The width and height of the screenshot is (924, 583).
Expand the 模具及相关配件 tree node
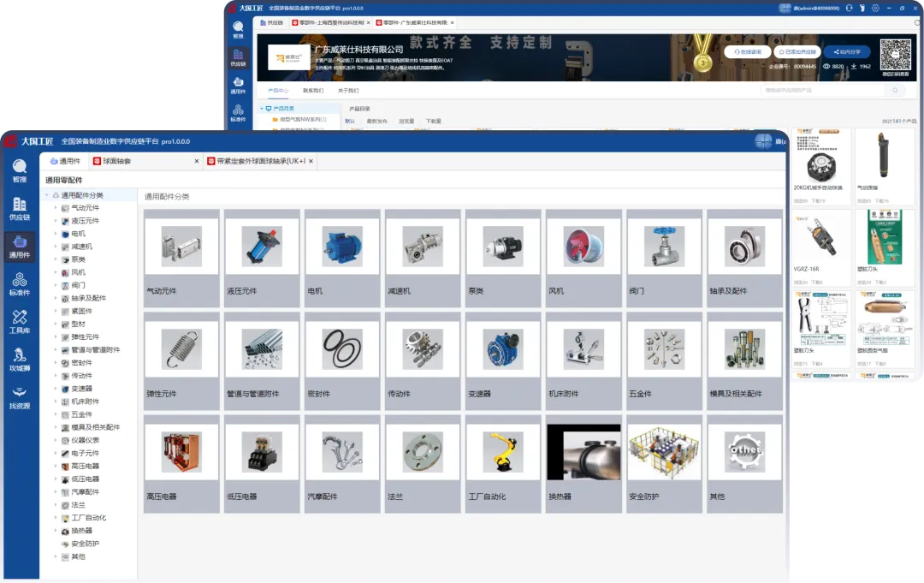click(56, 427)
